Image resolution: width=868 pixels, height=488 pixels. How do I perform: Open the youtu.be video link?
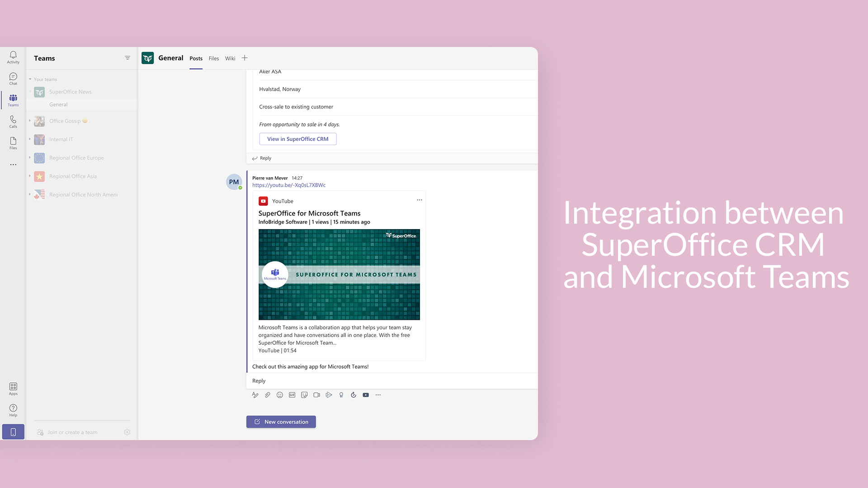[x=289, y=185]
